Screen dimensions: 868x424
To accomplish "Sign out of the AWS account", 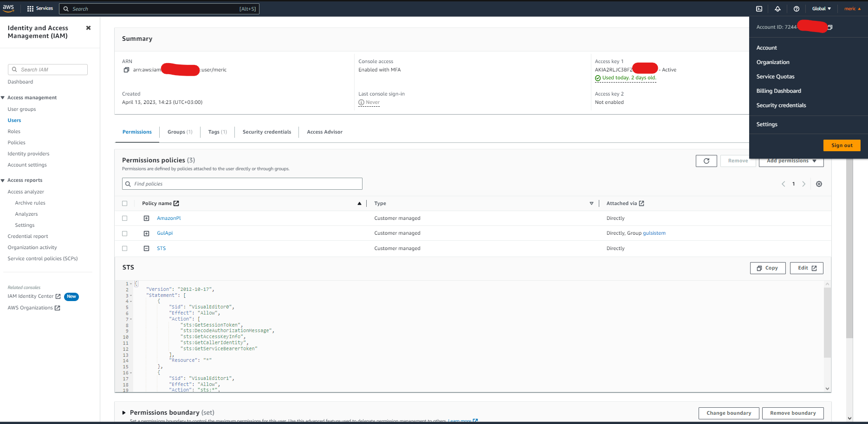I will (x=842, y=145).
